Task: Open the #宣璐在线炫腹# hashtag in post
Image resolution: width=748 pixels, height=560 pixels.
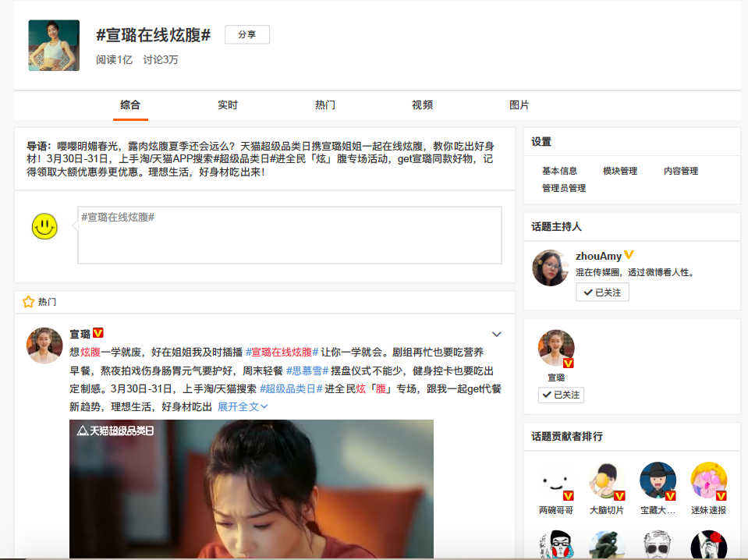Action: coord(282,352)
